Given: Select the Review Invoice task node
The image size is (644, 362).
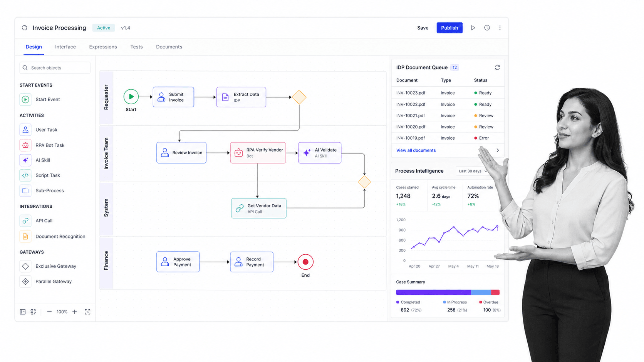Looking at the screenshot, I should [181, 153].
